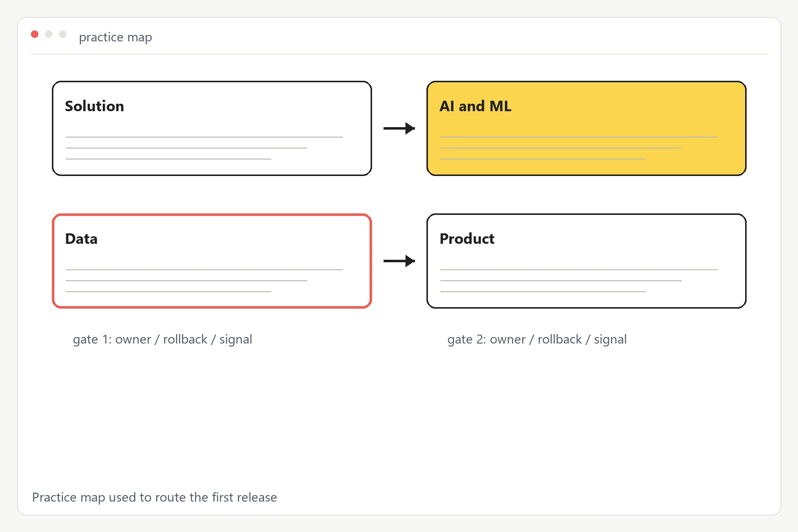The height and width of the screenshot is (532, 798).
Task: Select the yellow AI and ML card
Action: [x=587, y=128]
